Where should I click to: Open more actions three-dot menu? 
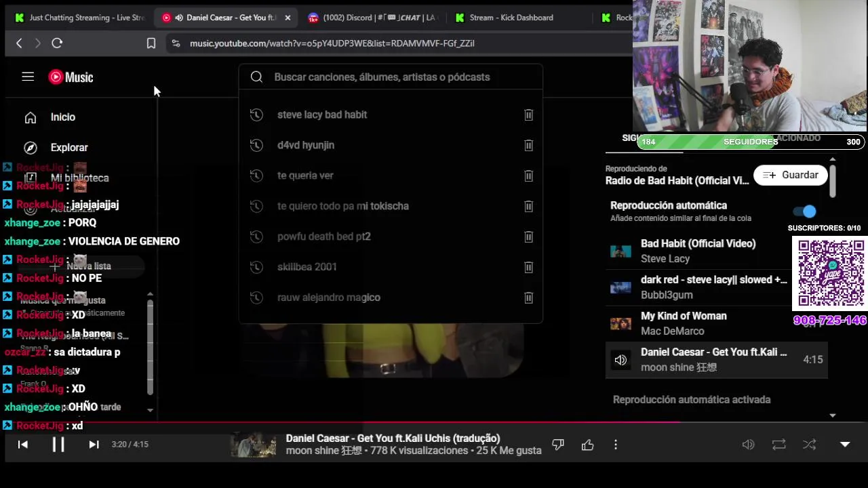pos(616,445)
